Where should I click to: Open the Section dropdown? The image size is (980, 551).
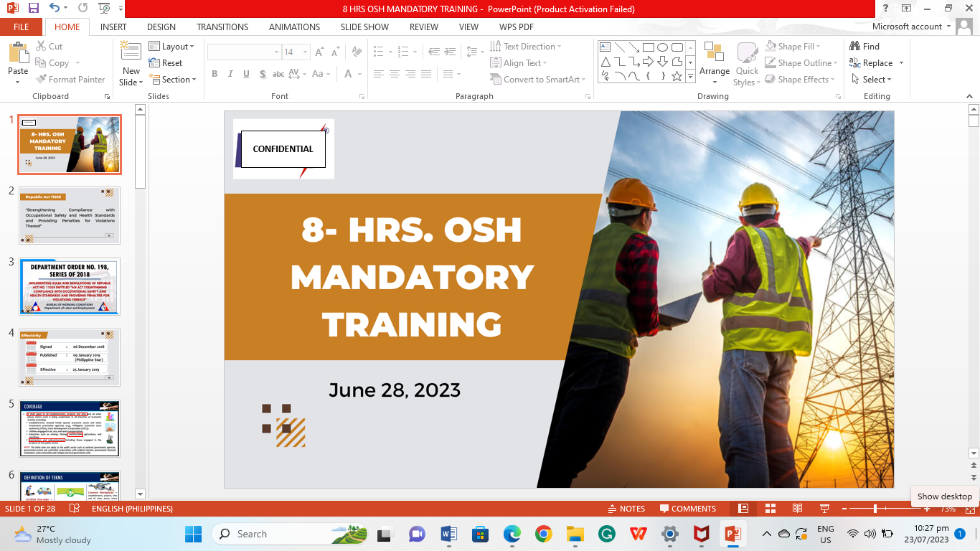click(172, 80)
